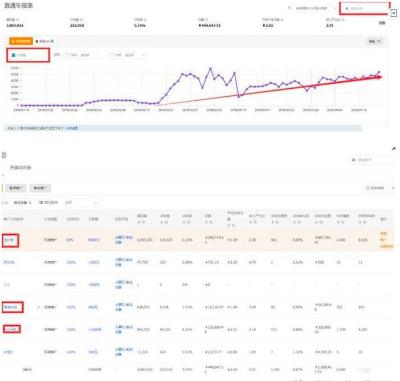Open the plan name link in the sixth row
The height and width of the screenshot is (381, 400).
tap(8, 352)
